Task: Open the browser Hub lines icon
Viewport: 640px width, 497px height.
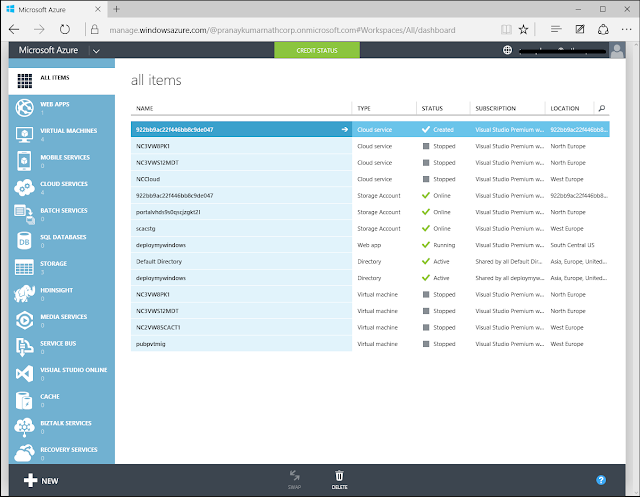Action: pyautogui.click(x=556, y=29)
